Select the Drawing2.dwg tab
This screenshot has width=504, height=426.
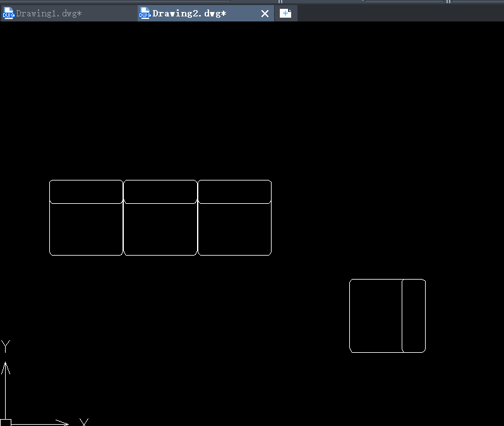coord(206,13)
